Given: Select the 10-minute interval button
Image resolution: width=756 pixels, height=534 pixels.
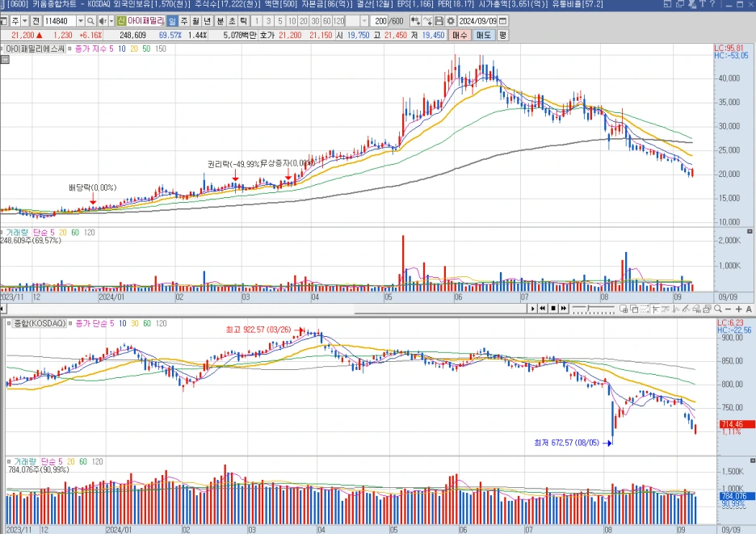Looking at the screenshot, I should [x=292, y=21].
